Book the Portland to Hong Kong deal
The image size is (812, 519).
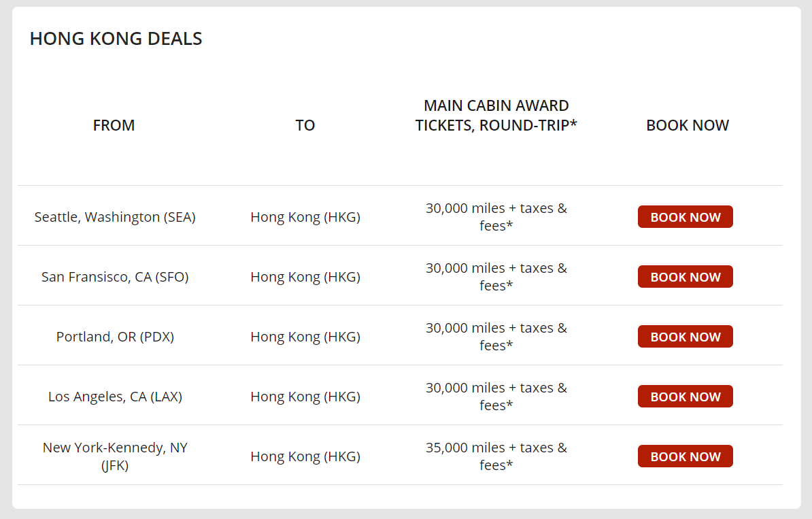point(685,337)
